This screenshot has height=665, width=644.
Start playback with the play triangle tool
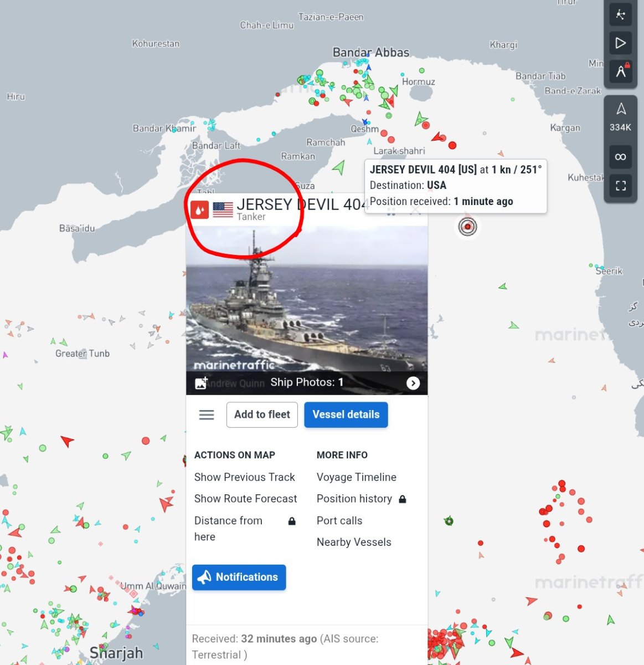621,43
